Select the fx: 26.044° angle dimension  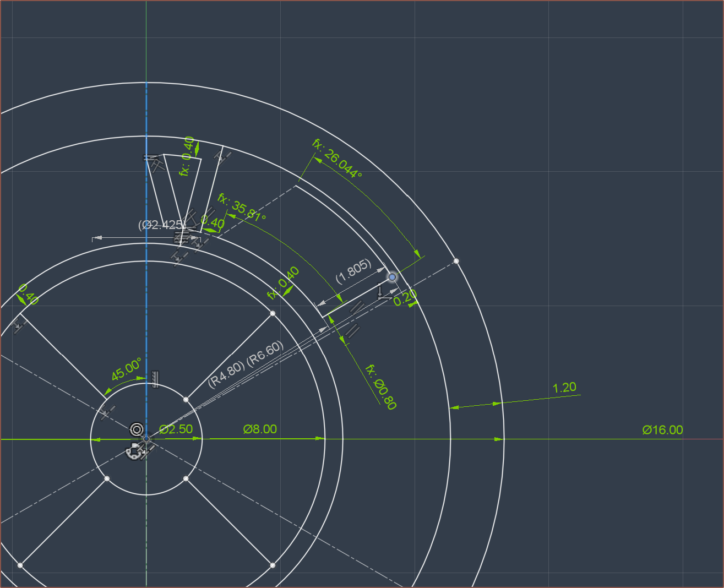point(337,159)
